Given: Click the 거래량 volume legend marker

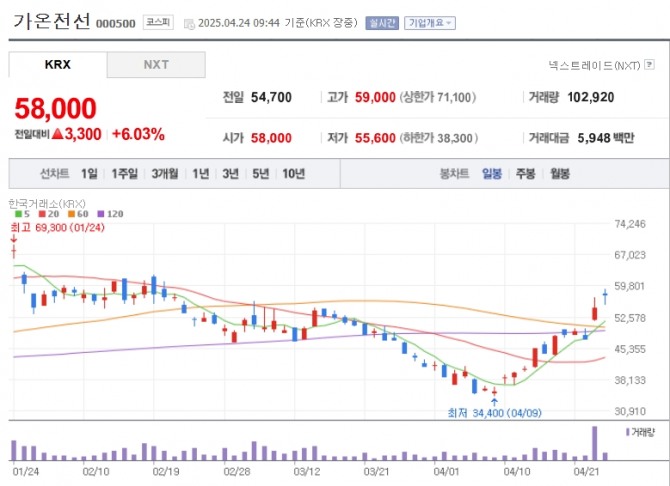Looking at the screenshot, I should click(x=627, y=431).
